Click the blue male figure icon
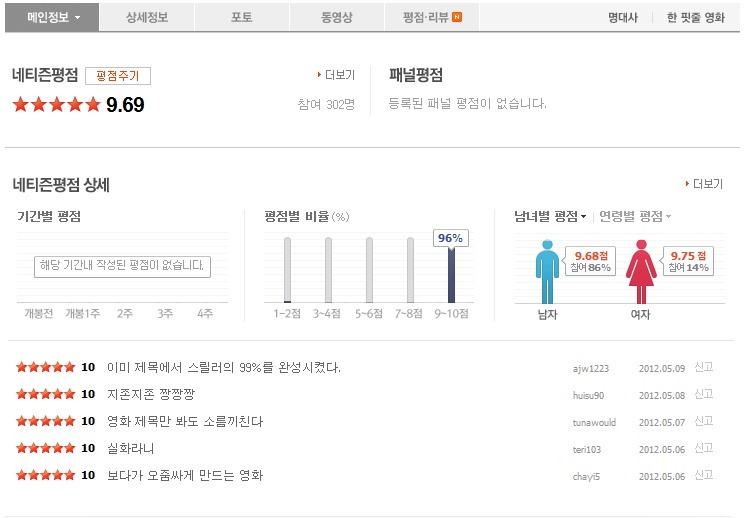 click(547, 271)
